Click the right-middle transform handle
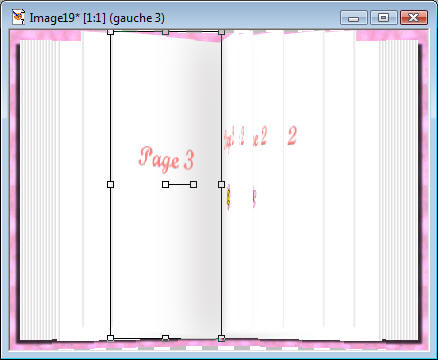 pos(221,184)
